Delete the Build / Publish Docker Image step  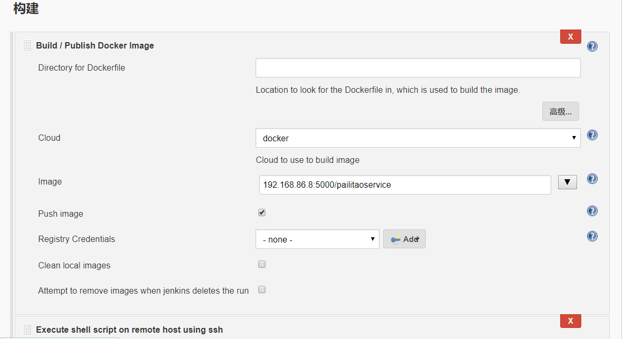tap(570, 36)
